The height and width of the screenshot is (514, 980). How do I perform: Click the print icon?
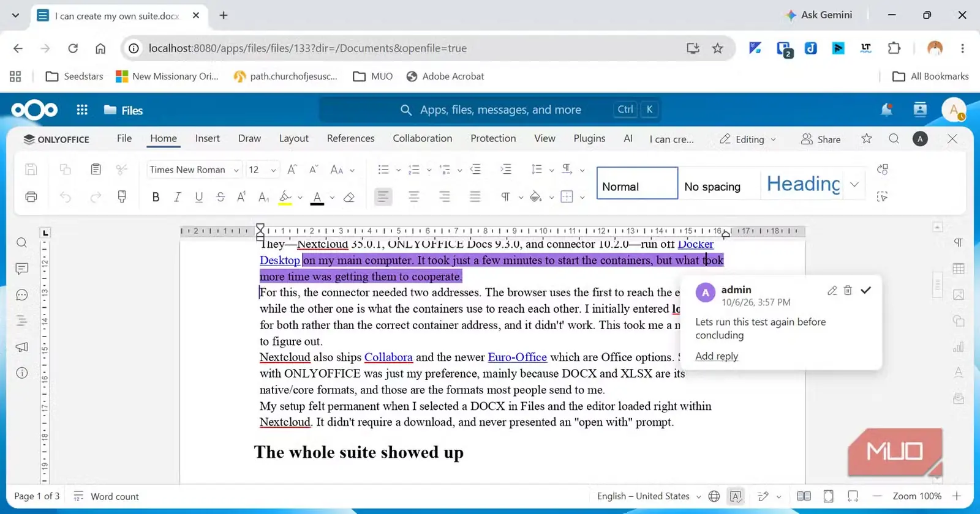point(31,197)
